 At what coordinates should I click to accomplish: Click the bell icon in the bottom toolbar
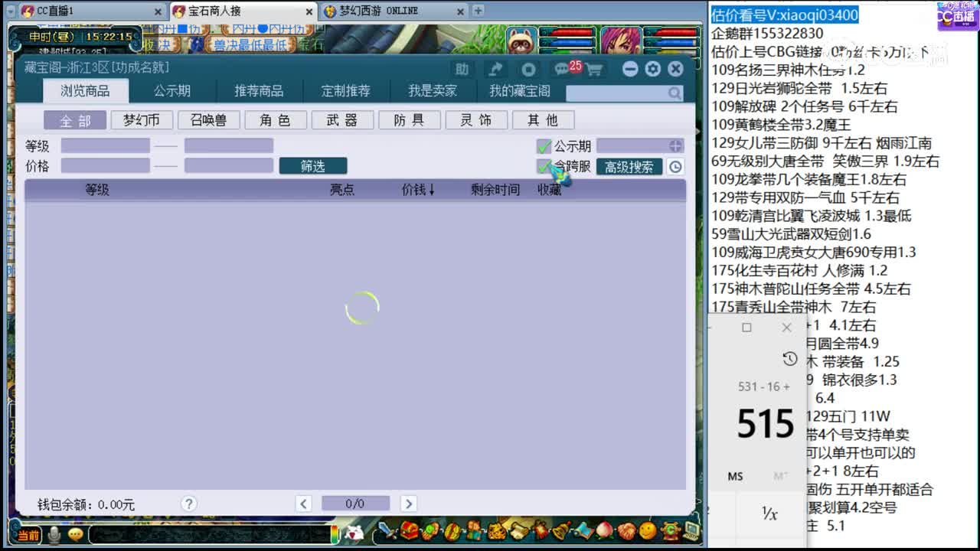coord(559,531)
